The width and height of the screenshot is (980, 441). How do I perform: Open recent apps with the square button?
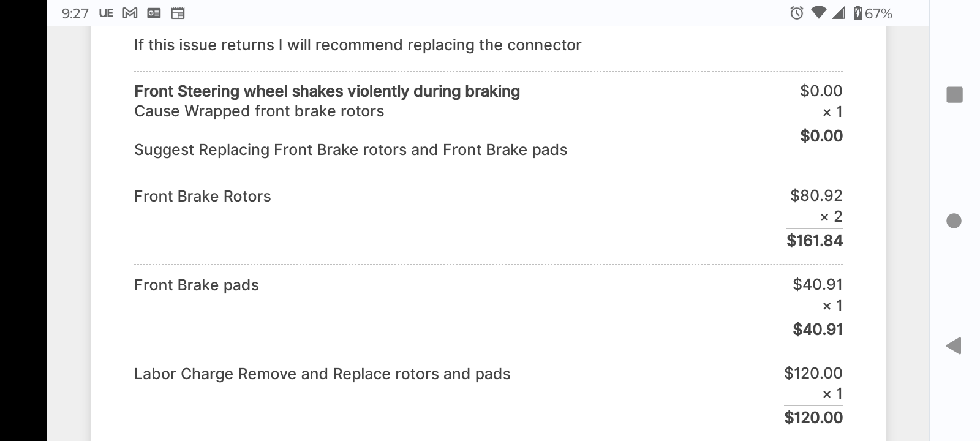pyautogui.click(x=954, y=94)
